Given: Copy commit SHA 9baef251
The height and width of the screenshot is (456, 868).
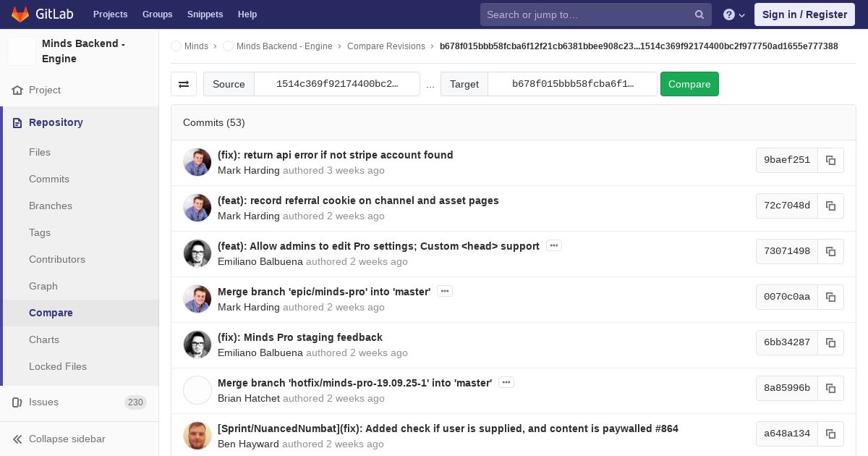Looking at the screenshot, I should [830, 160].
